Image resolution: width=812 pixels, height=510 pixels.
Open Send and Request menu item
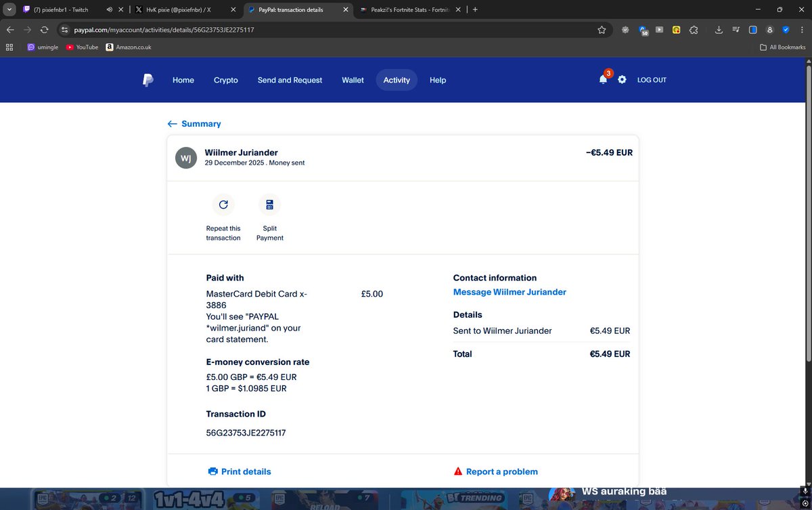click(x=290, y=80)
